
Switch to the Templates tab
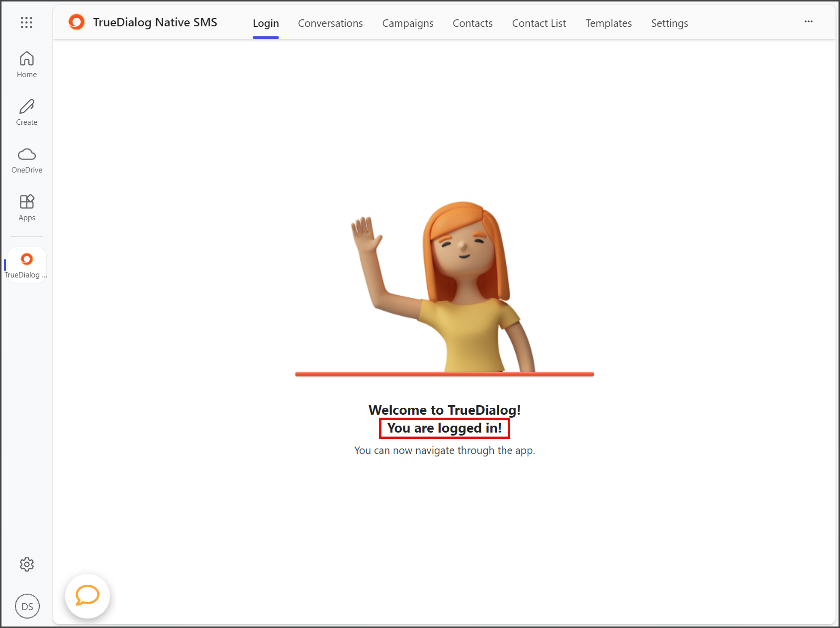coord(608,23)
